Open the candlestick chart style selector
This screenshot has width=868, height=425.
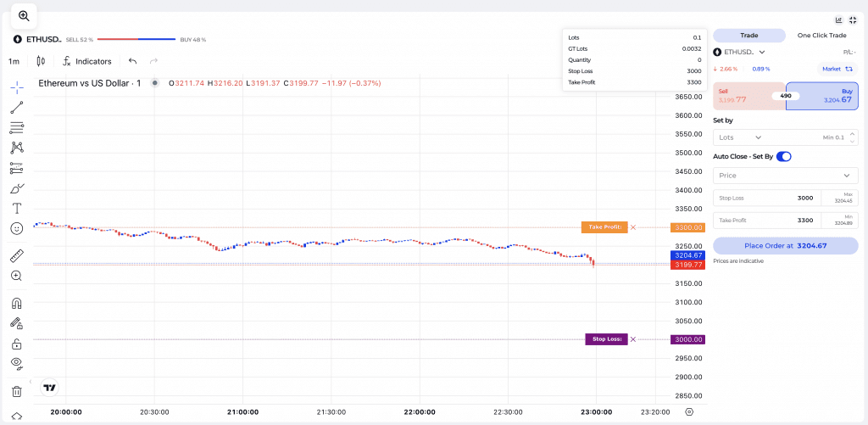(40, 61)
